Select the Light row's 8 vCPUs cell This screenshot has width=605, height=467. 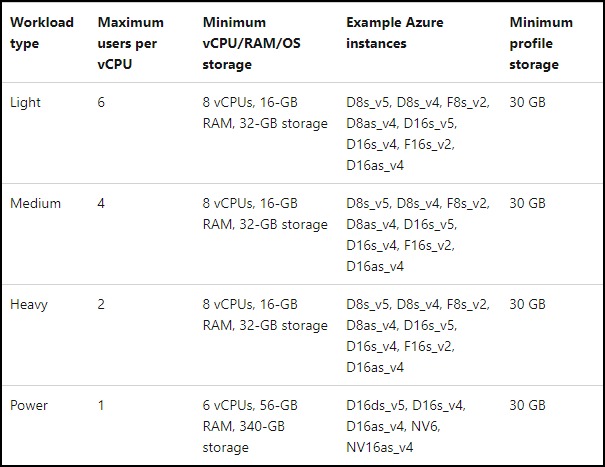click(x=264, y=113)
